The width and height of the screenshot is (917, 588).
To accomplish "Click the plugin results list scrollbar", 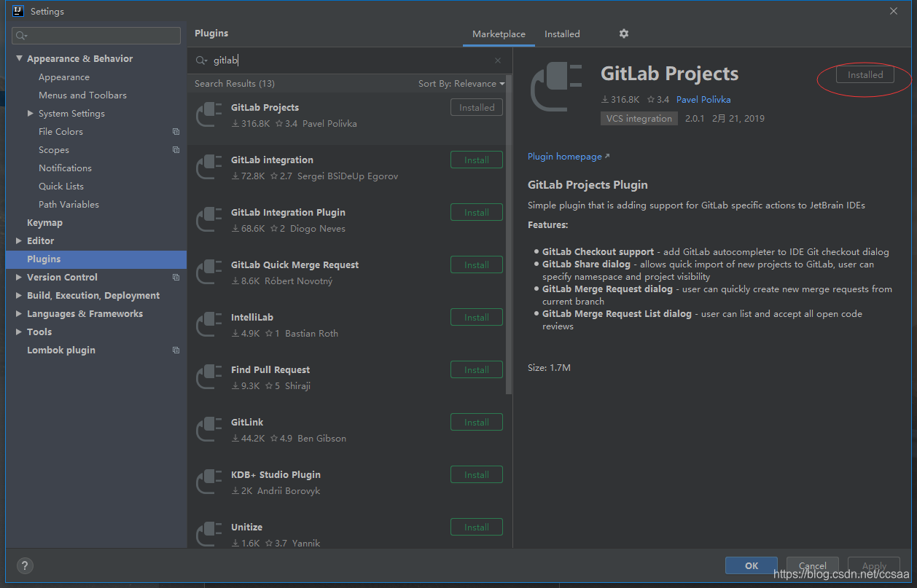I will click(x=509, y=235).
